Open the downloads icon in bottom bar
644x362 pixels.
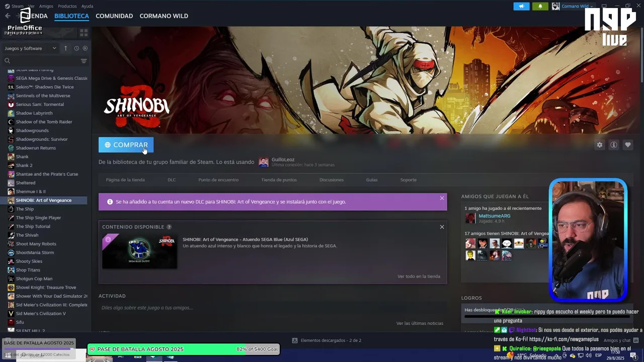[295, 340]
